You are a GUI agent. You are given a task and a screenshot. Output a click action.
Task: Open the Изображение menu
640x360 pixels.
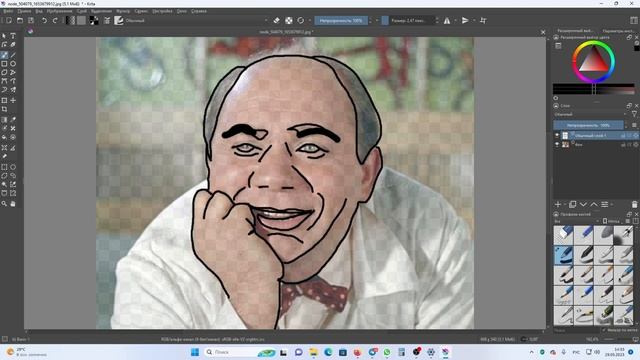60,11
